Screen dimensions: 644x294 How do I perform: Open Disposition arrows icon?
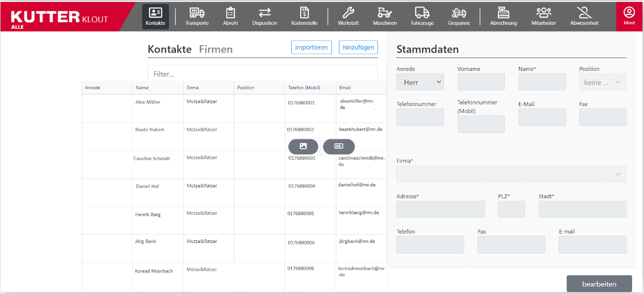tap(265, 12)
